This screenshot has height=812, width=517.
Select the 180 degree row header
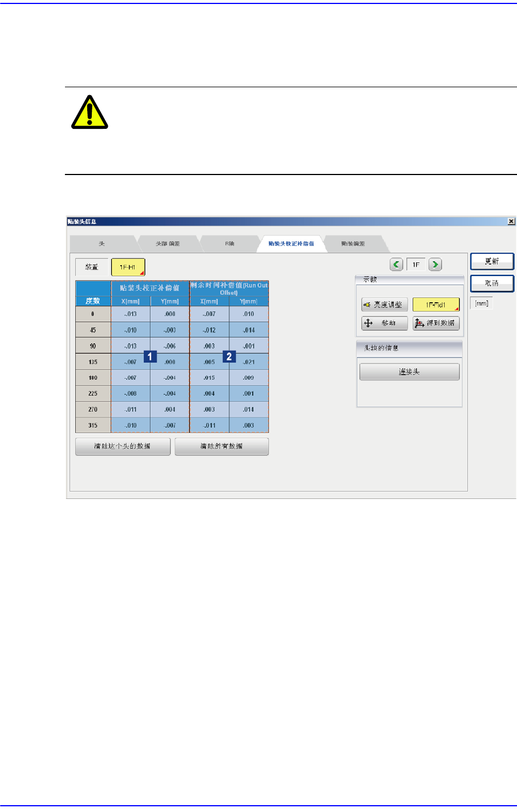[93, 377]
